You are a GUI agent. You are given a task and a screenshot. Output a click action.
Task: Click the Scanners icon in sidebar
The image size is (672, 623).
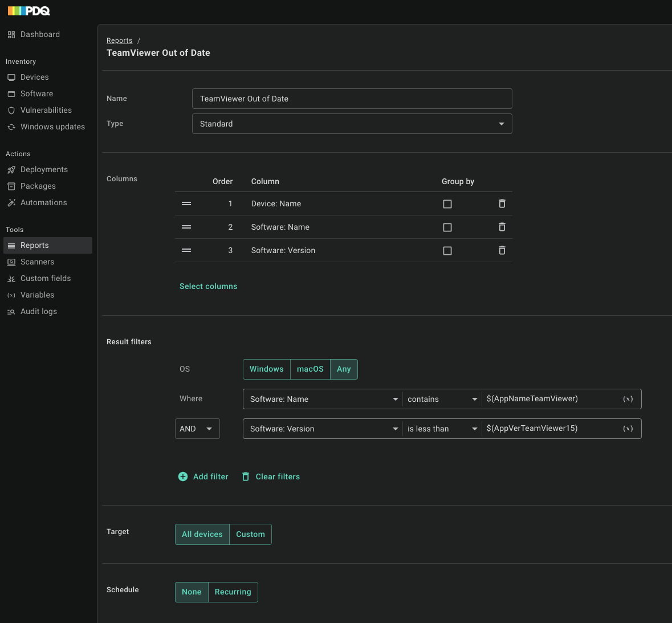point(11,262)
